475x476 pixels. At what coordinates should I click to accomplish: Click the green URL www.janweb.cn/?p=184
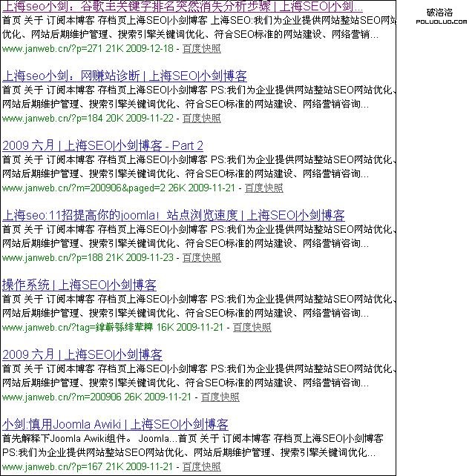[52, 119]
